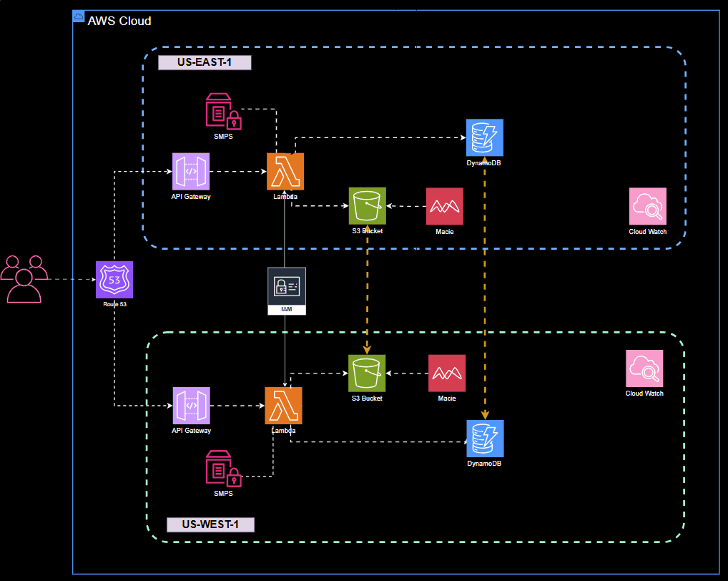This screenshot has height=581, width=728.
Task: Click the US-EAST-1 region label
Action: pyautogui.click(x=205, y=62)
